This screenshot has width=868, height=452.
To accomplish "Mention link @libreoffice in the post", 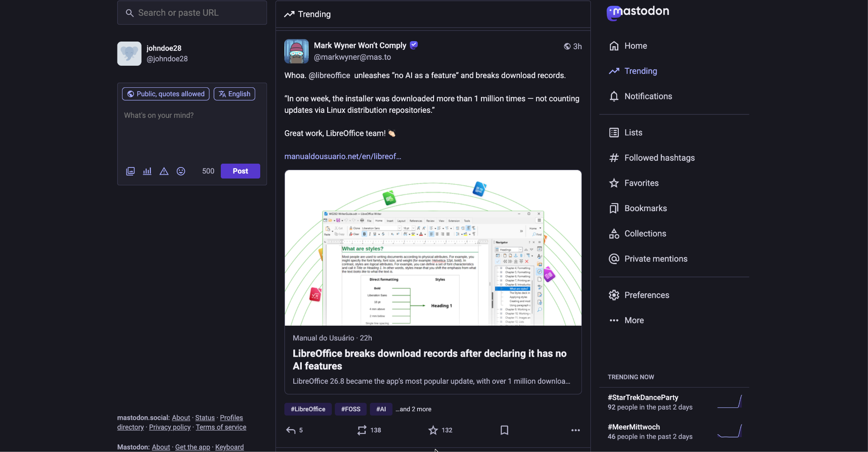I will click(329, 75).
